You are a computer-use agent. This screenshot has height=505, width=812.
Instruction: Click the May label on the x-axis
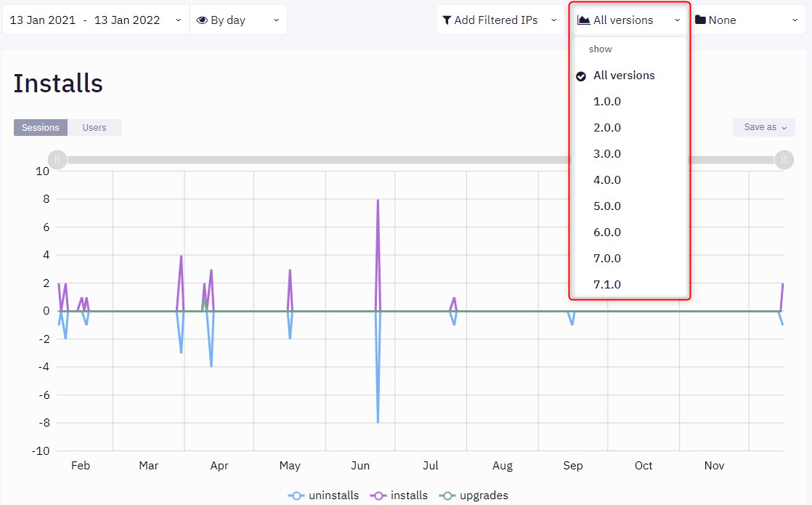click(x=290, y=466)
